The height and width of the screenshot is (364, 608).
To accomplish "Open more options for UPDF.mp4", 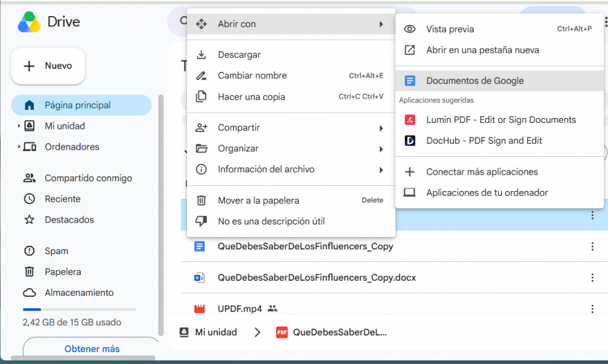I will [592, 309].
